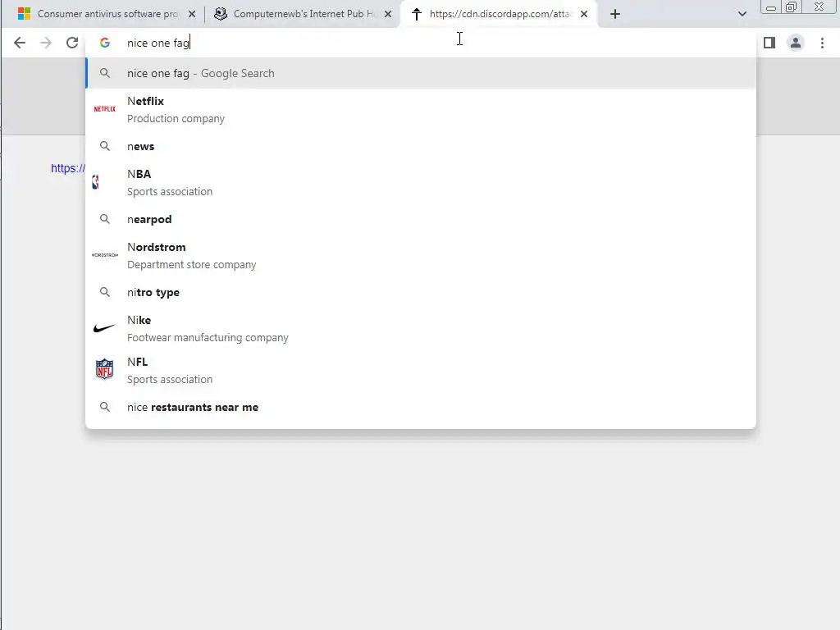Open the Chrome three-dot menu
The image size is (840, 630).
tap(822, 43)
